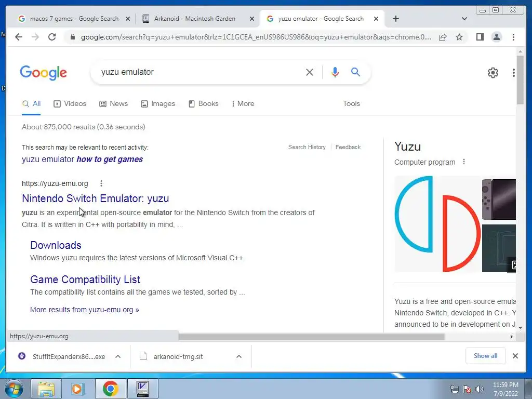The image size is (532, 399).
Task: Go back to the previous page
Action: click(19, 37)
